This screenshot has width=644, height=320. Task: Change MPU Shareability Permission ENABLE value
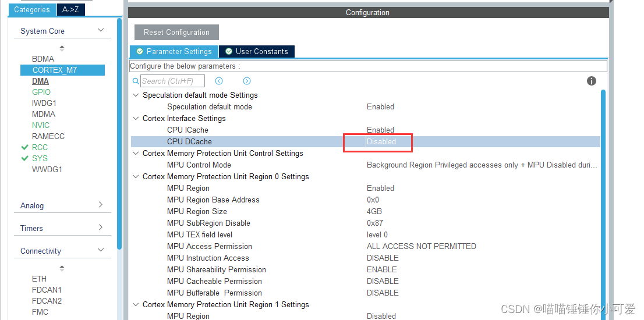click(x=381, y=270)
